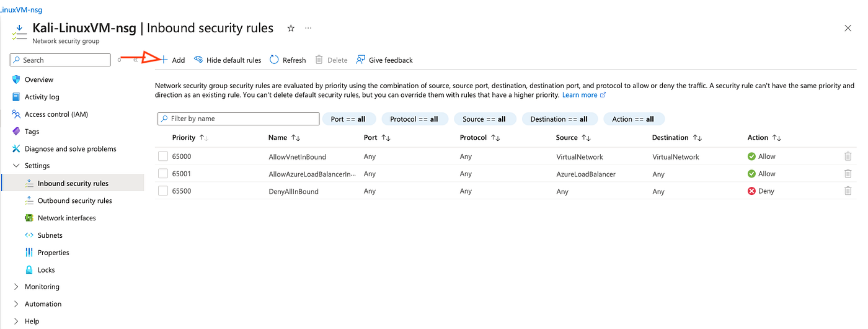The image size is (868, 329).
Task: Check the box for rule 65500
Action: (162, 191)
